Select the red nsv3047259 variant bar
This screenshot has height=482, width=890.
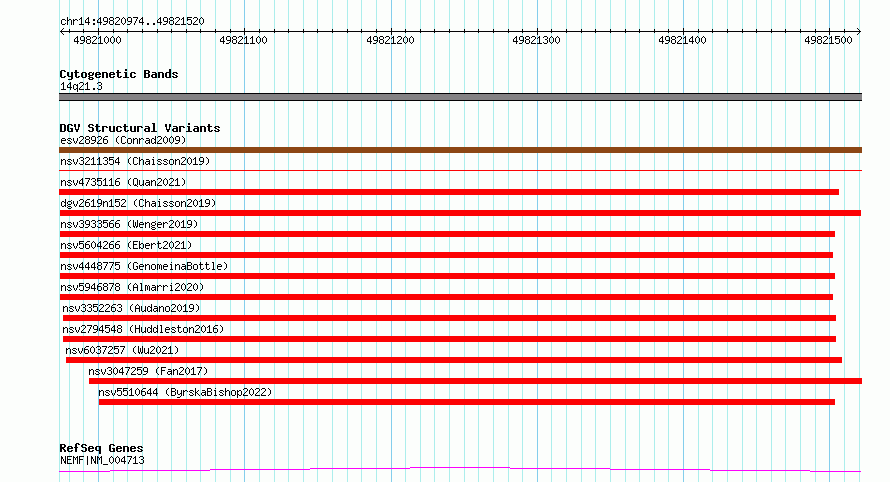(476, 381)
